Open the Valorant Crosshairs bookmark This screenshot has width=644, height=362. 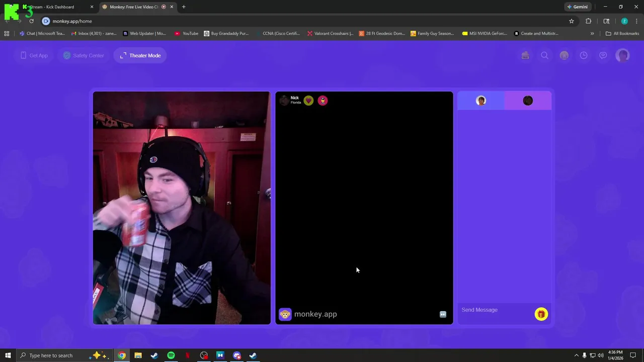pos(330,34)
